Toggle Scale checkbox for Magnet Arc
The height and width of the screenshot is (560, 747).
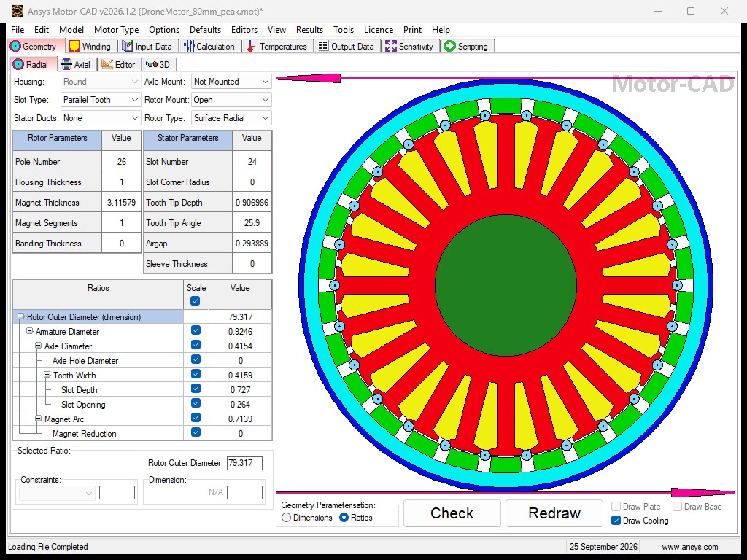[x=196, y=418]
